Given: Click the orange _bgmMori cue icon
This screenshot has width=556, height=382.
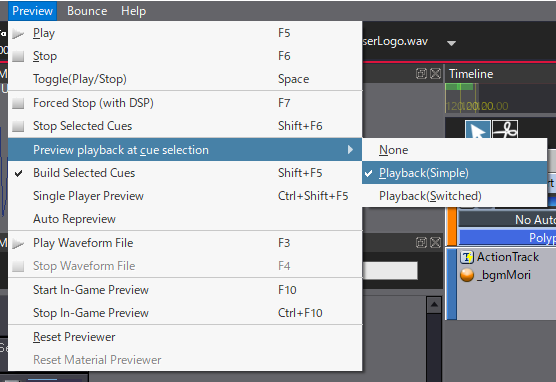Looking at the screenshot, I should click(467, 275).
